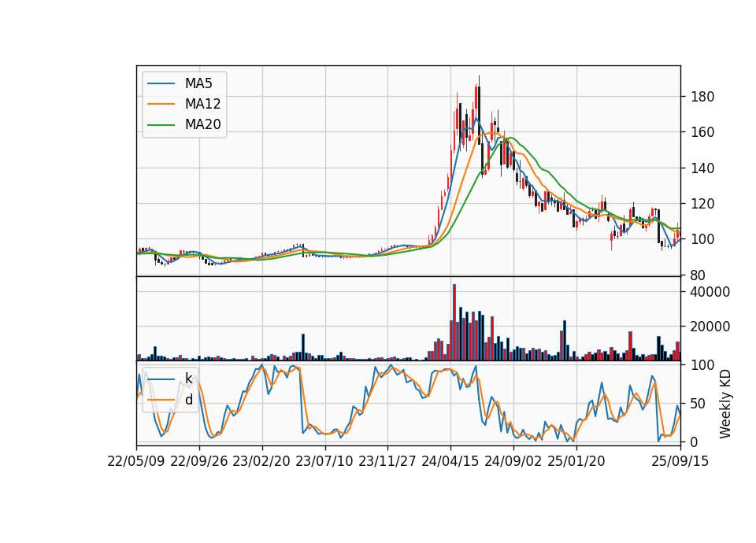Click the tallest volume bar near 24/04/15
The width and height of the screenshot is (756, 543).
click(x=454, y=323)
